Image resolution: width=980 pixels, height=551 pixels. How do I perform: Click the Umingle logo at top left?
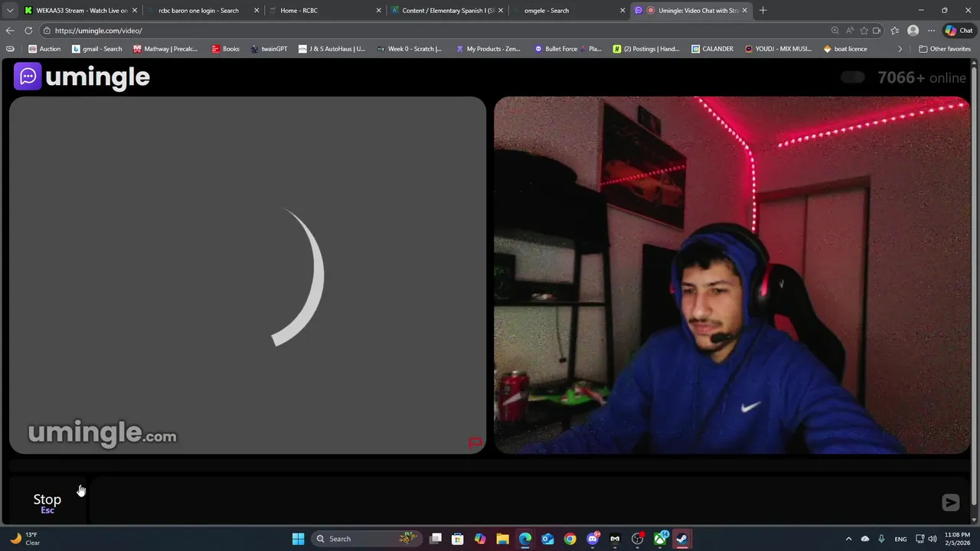pos(82,77)
